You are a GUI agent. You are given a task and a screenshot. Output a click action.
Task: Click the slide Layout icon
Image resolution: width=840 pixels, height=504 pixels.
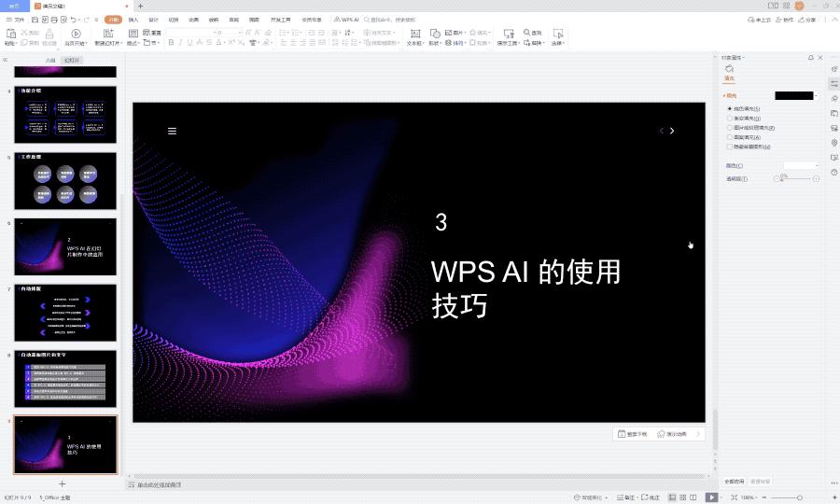click(133, 34)
